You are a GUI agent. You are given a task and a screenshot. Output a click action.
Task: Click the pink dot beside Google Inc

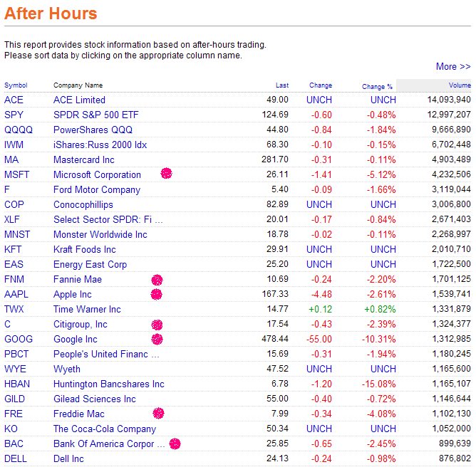(x=157, y=339)
